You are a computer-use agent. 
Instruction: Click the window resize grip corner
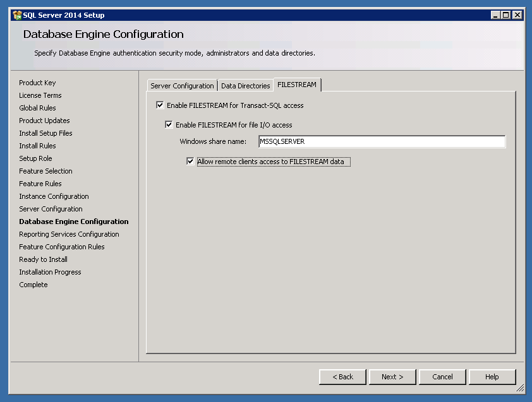(x=519, y=390)
